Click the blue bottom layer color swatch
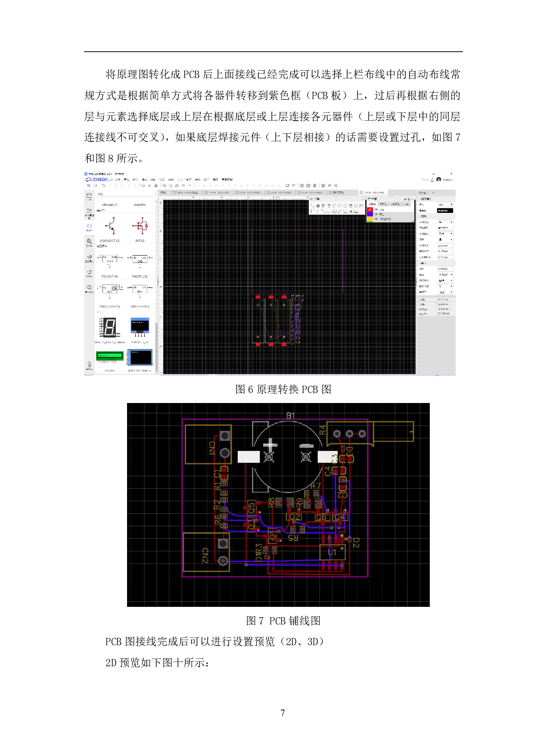Screen dimensions: 534x756 click(x=370, y=214)
